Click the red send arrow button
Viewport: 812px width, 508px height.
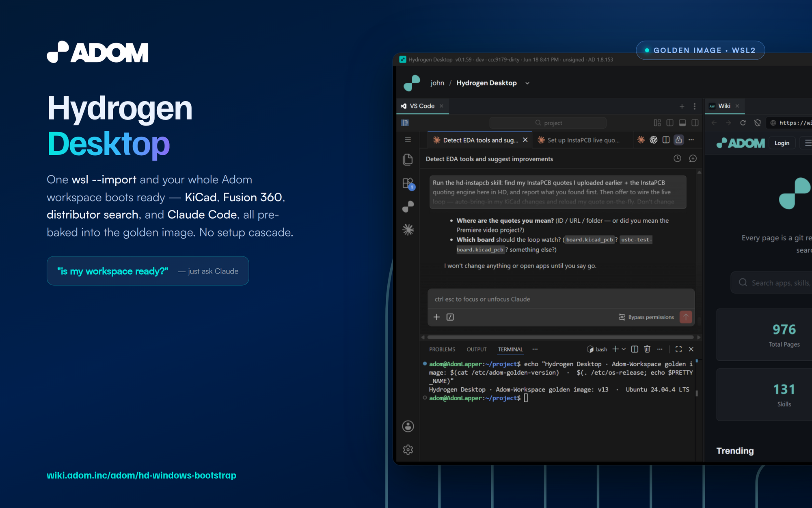coord(686,317)
